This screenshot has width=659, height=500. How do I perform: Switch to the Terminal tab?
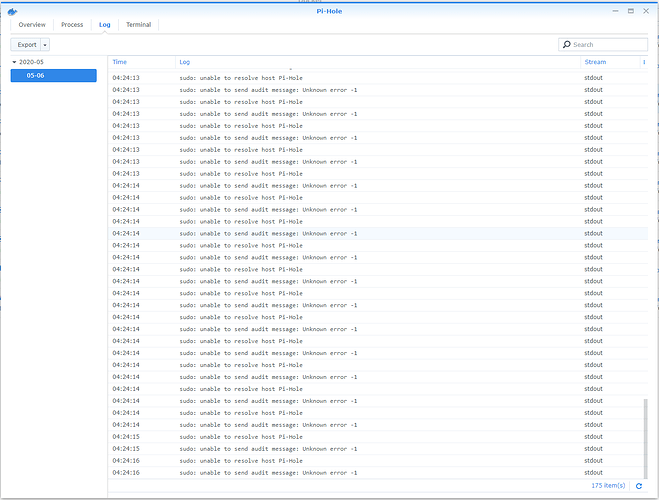point(138,24)
